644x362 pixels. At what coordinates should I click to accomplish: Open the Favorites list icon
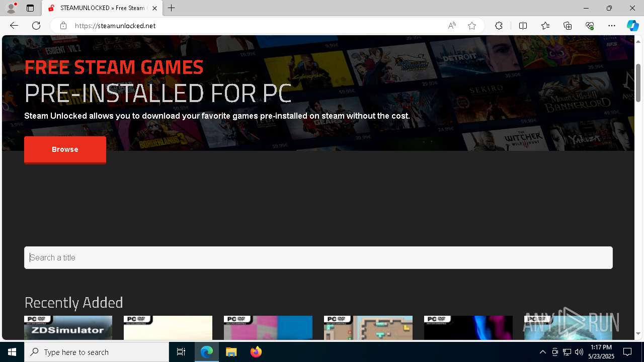[545, 26]
